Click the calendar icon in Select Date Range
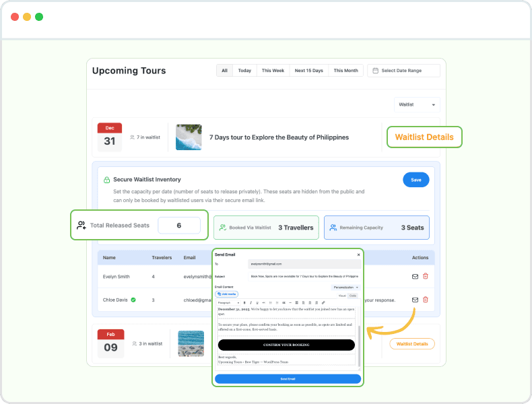Image resolution: width=532 pixels, height=404 pixels. click(376, 71)
